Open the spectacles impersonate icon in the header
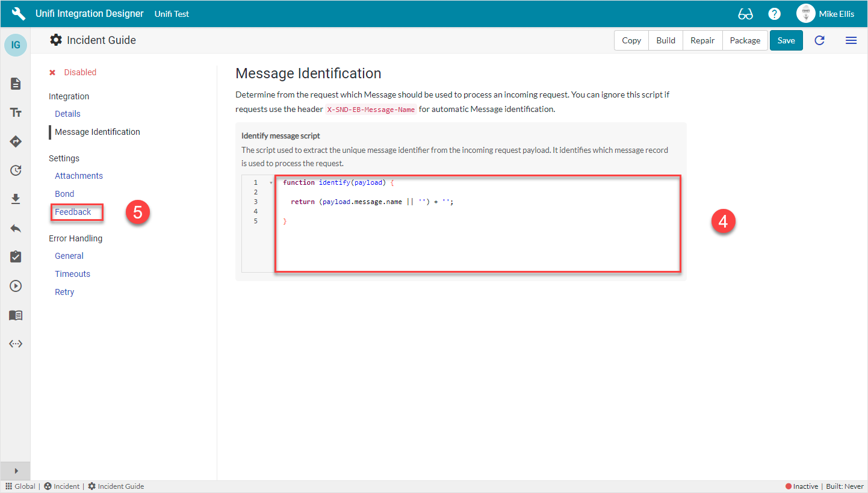Screen dimensions: 868x493 [x=745, y=13]
